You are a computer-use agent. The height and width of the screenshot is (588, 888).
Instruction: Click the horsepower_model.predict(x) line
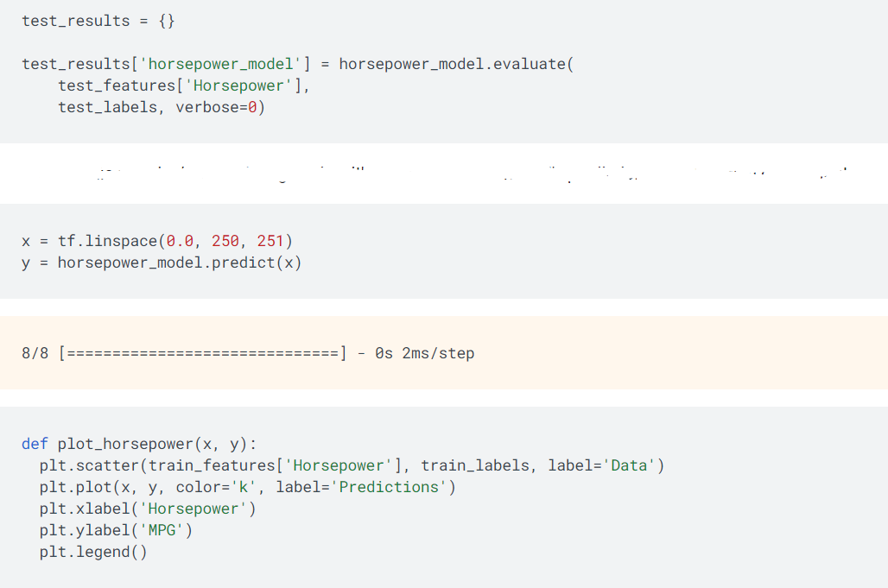click(x=162, y=262)
